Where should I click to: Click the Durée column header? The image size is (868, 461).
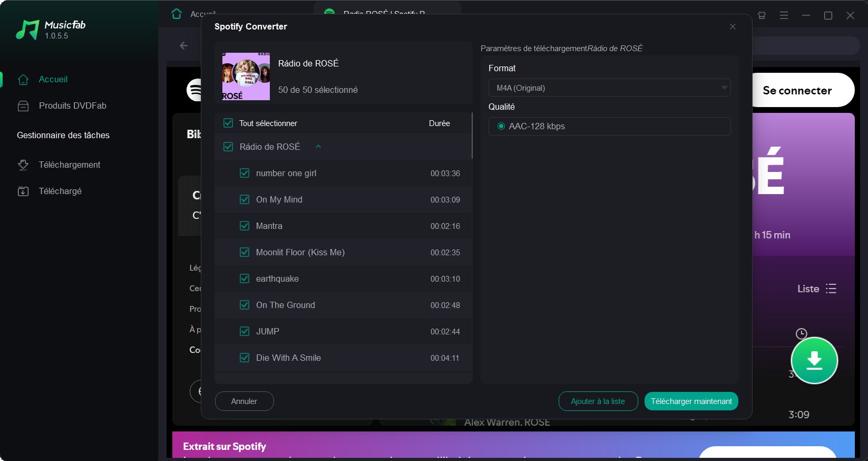(440, 123)
